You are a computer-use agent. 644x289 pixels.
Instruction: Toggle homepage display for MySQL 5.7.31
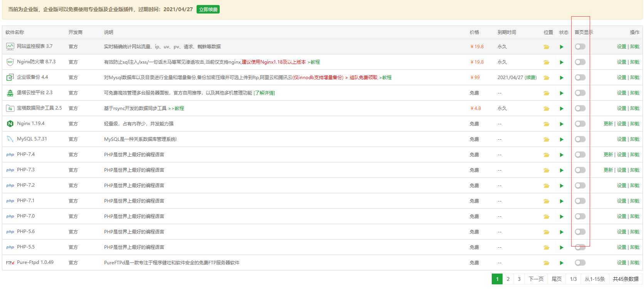[x=580, y=139]
